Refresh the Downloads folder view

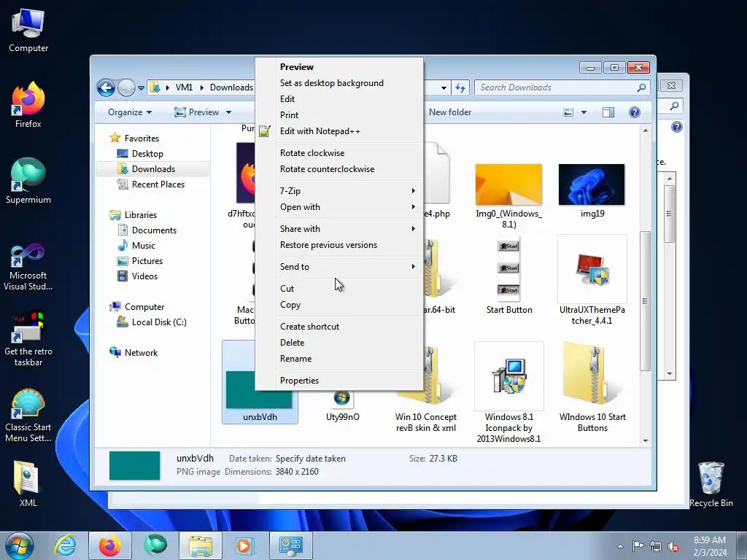coord(460,87)
